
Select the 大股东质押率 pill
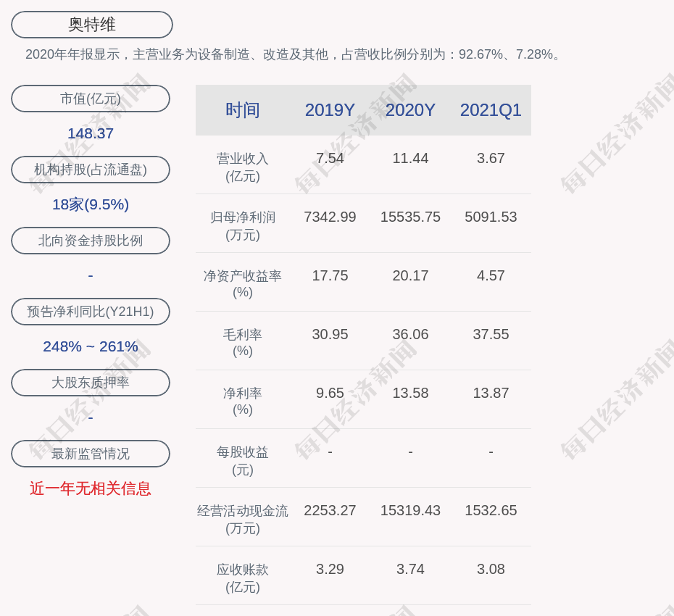[x=91, y=382]
